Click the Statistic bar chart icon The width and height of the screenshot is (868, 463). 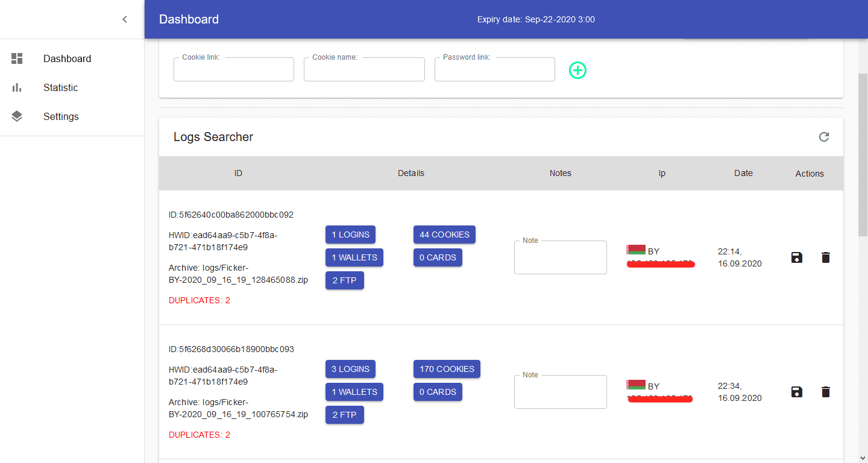click(x=17, y=87)
